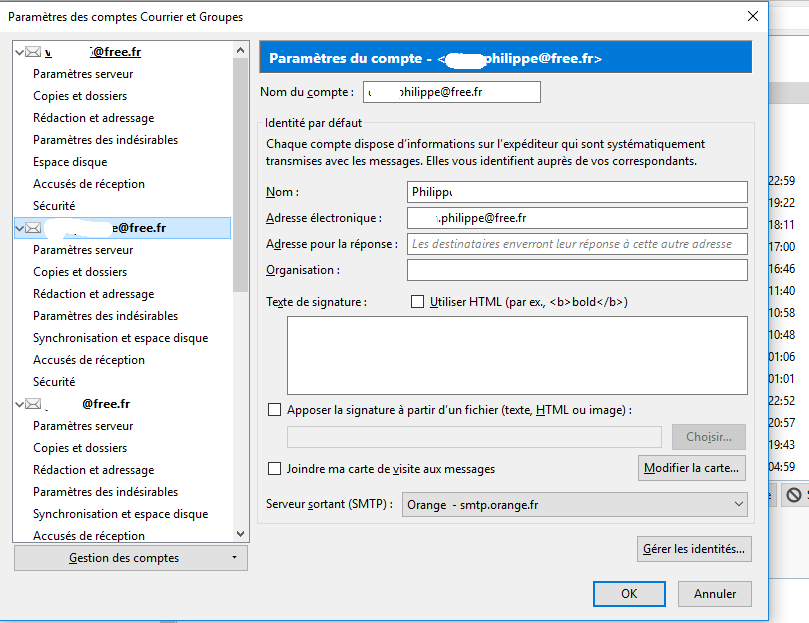
Task: Click the Organisation text field
Action: pyautogui.click(x=577, y=270)
